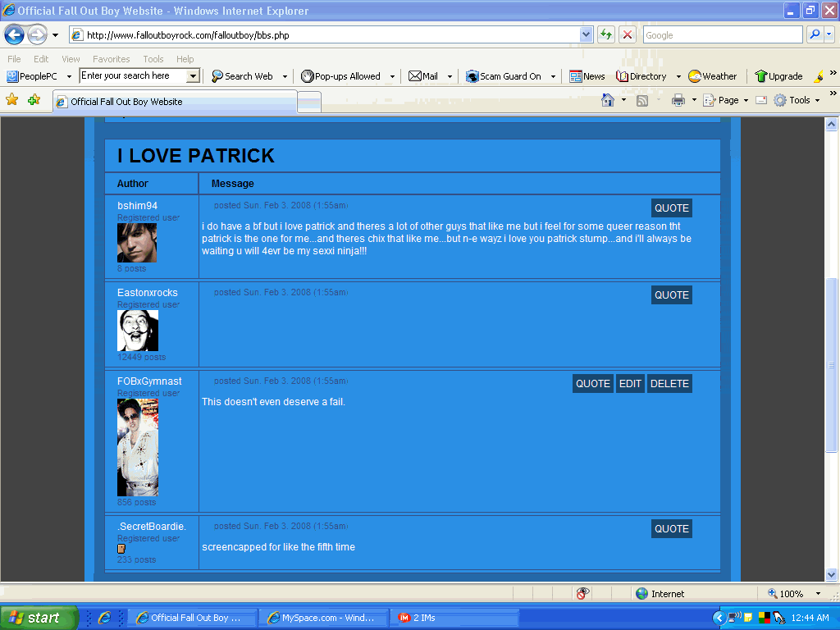Viewport: 840px width, 630px height.
Task: Quote bshim94's post
Action: pos(672,208)
